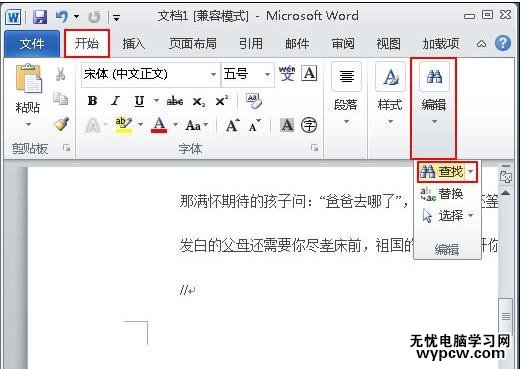
Task: Click the Shrink Font icon
Action: (254, 126)
